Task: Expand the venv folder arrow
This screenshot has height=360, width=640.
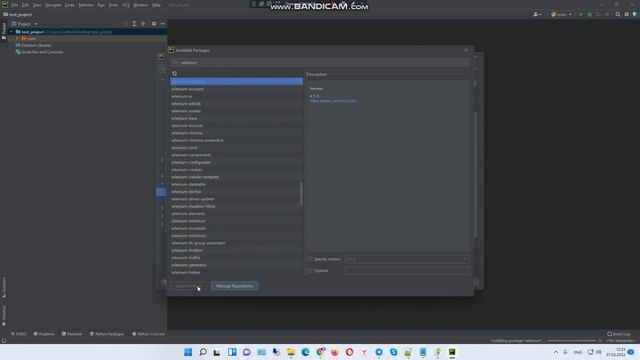Action: [17, 38]
